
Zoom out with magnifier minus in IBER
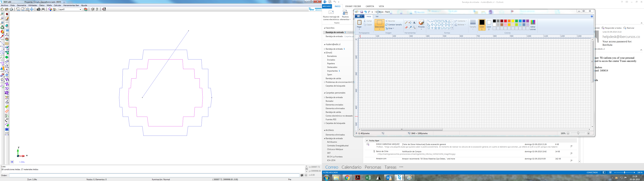2,18
